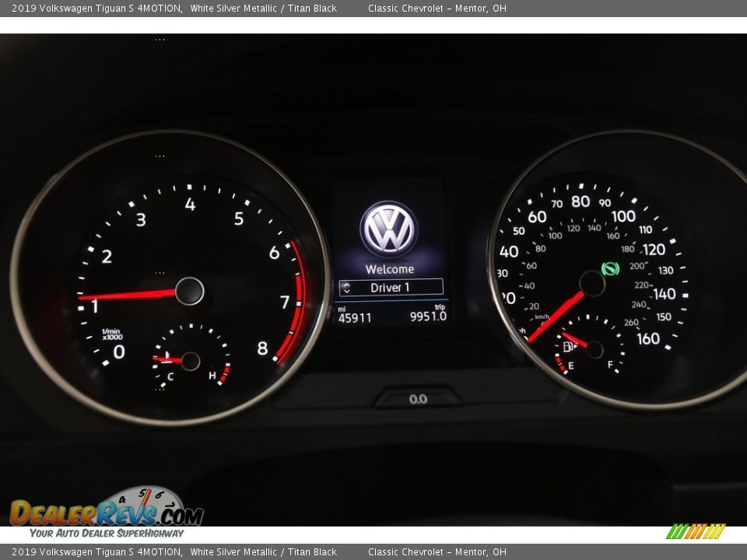Image resolution: width=747 pixels, height=560 pixels.
Task: Click the F mark on fuel gauge
Action: pyautogui.click(x=610, y=365)
